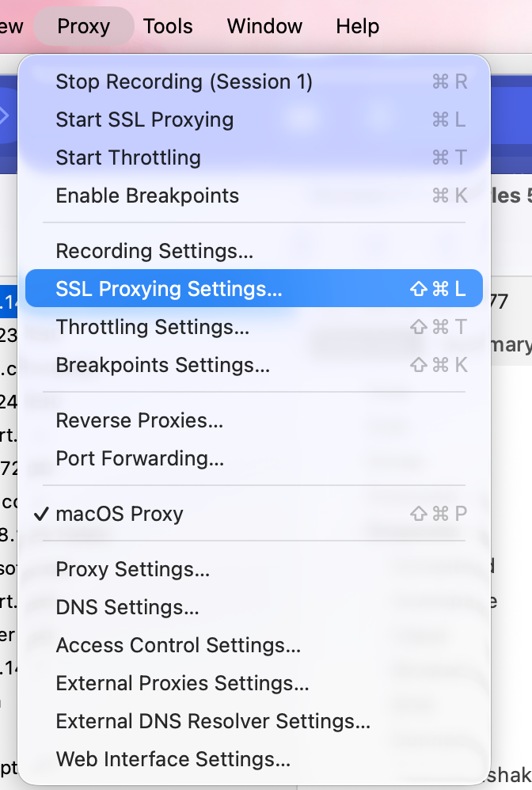The width and height of the screenshot is (532, 790).
Task: Open Access Control Settings
Action: [178, 645]
